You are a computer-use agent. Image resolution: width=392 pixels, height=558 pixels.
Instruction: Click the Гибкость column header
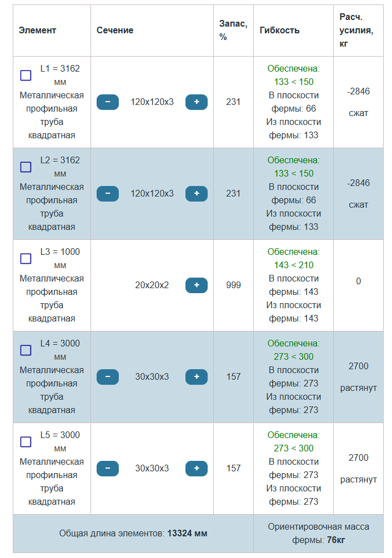click(x=279, y=31)
